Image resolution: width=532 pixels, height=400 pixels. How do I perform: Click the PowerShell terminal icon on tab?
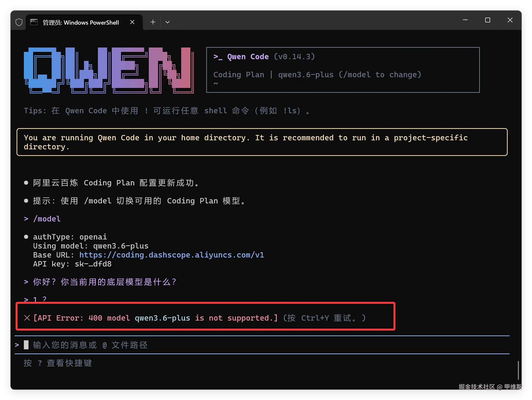(34, 22)
